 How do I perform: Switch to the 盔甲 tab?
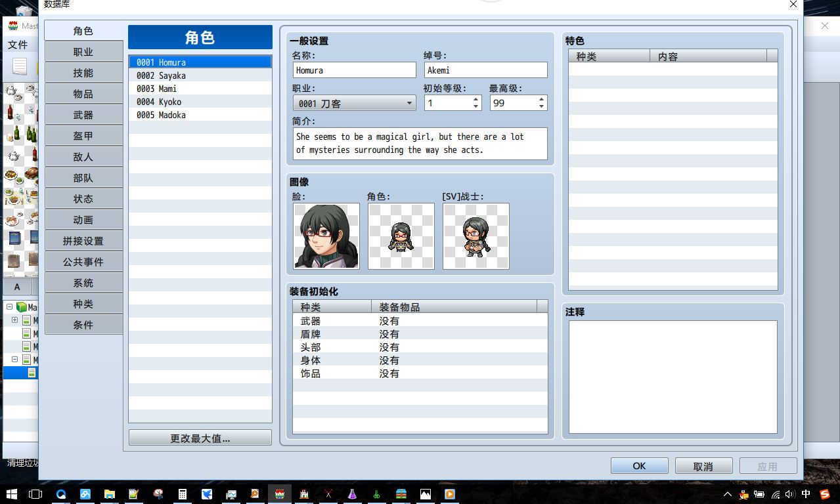coord(83,136)
